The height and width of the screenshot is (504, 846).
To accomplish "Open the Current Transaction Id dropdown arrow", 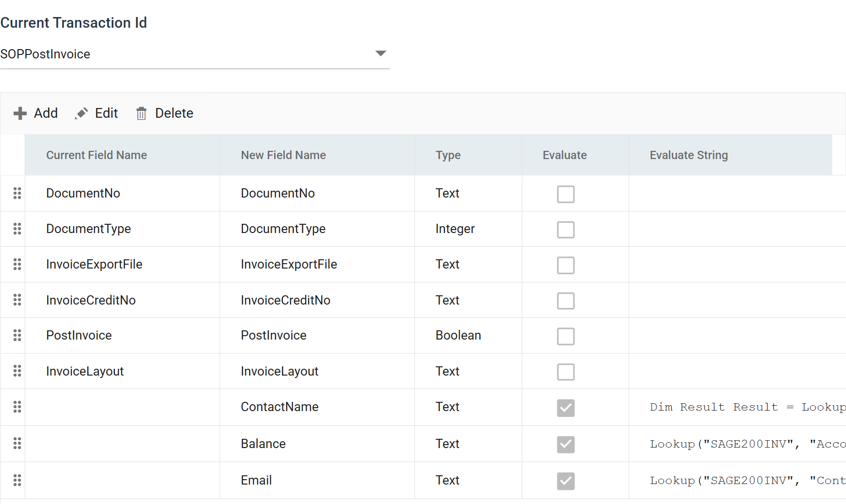I will 381,53.
